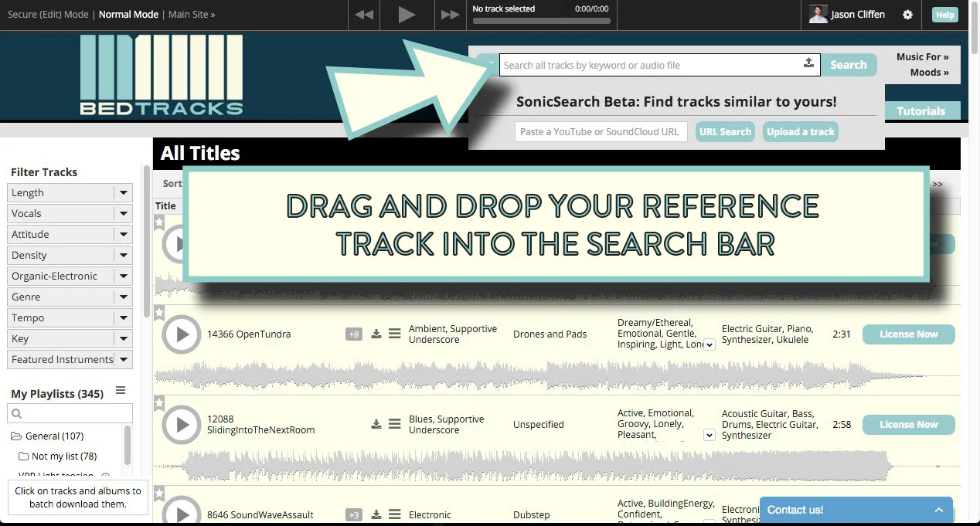Viewport: 980px width, 526px height.
Task: Click the Paste a YouTube or SoundCloud URL field
Action: (x=601, y=131)
